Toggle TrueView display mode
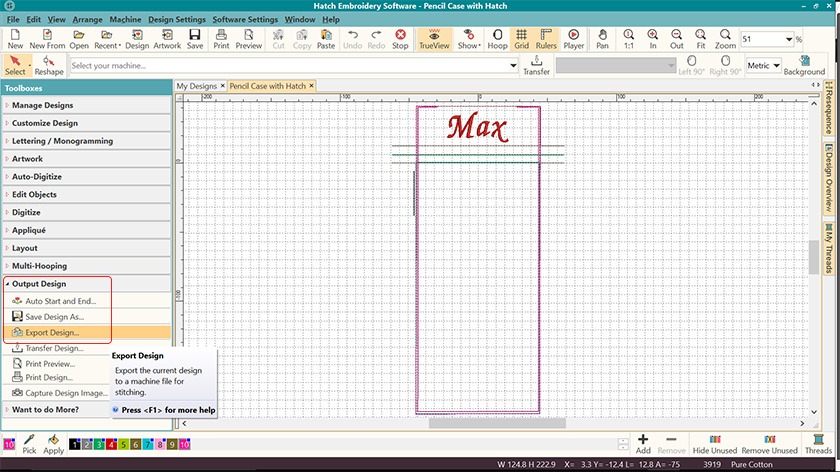 434,38
